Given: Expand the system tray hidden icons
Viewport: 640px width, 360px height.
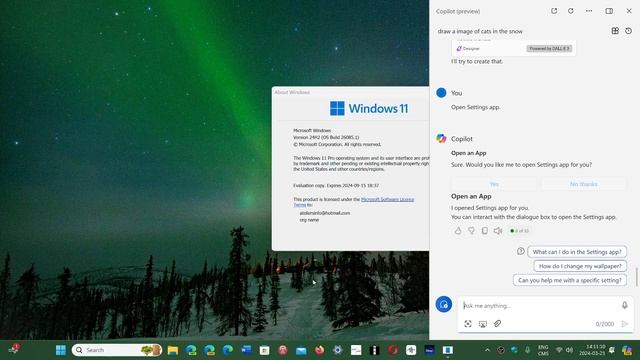Looking at the screenshot, I should pyautogui.click(x=487, y=350).
